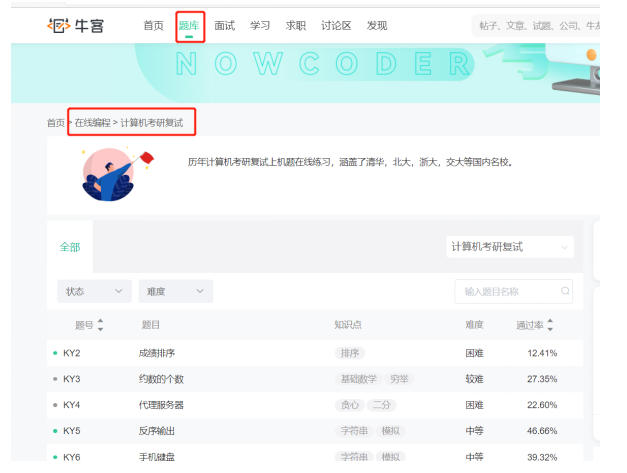Open the 题库 navigation tab
Screen dimensions: 627x473
pyautogui.click(x=189, y=25)
